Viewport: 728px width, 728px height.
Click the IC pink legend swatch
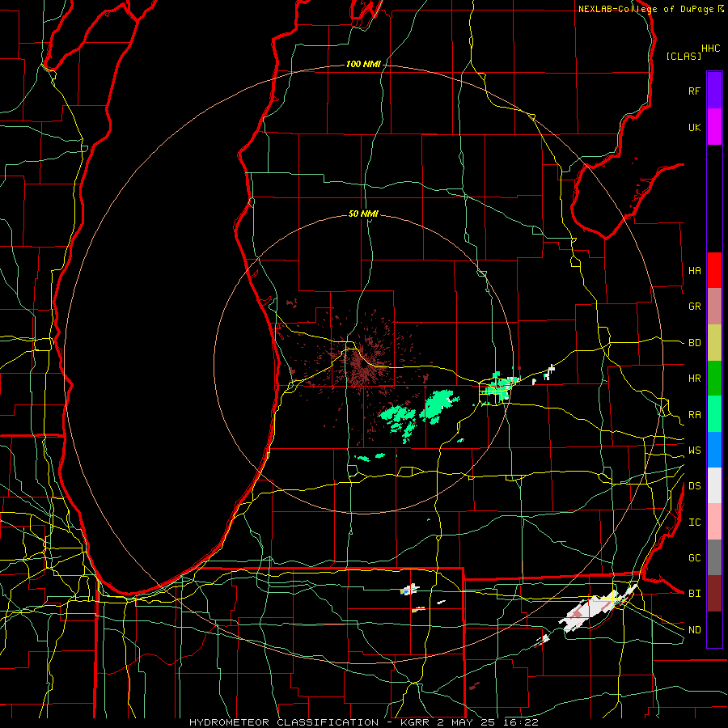[714, 522]
